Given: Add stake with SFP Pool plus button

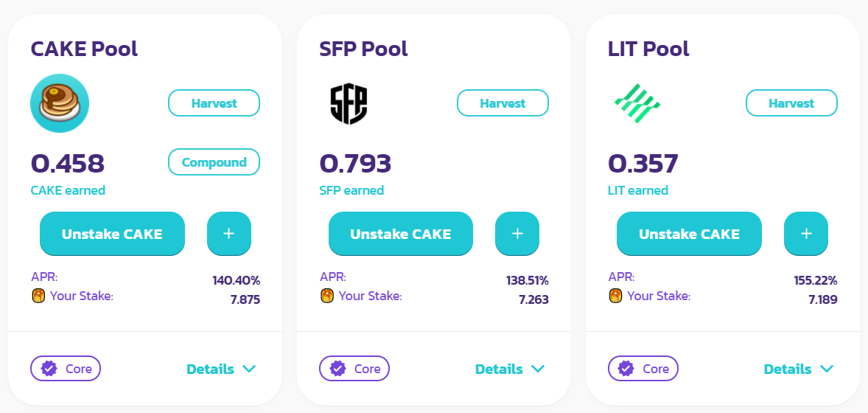Looking at the screenshot, I should (517, 234).
